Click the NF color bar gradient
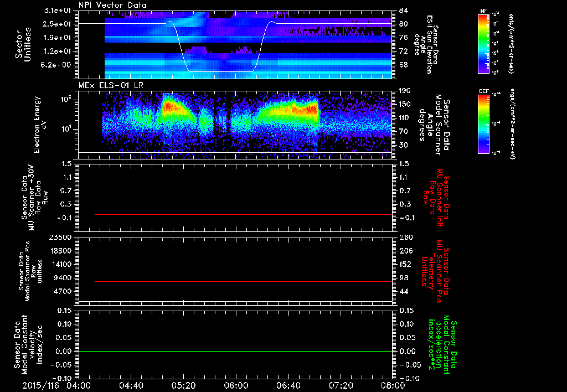Image resolution: width=567 pixels, height=392 pixels. pyautogui.click(x=483, y=44)
